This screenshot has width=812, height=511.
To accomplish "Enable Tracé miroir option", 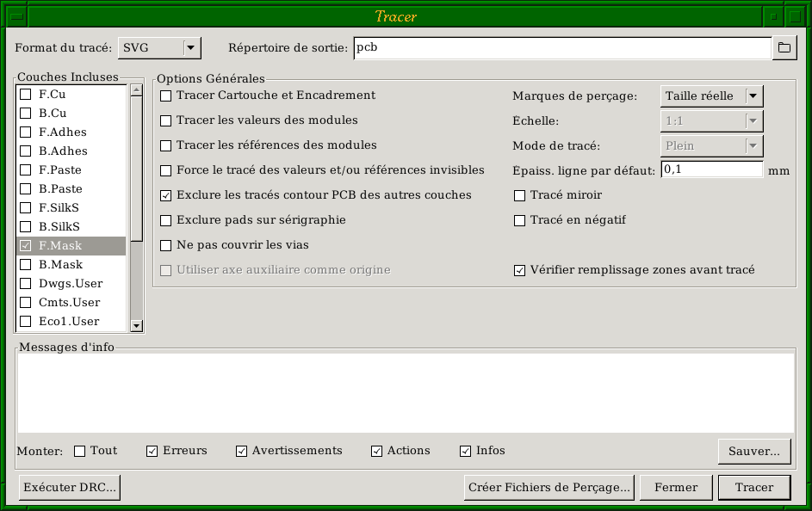I will tap(519, 196).
